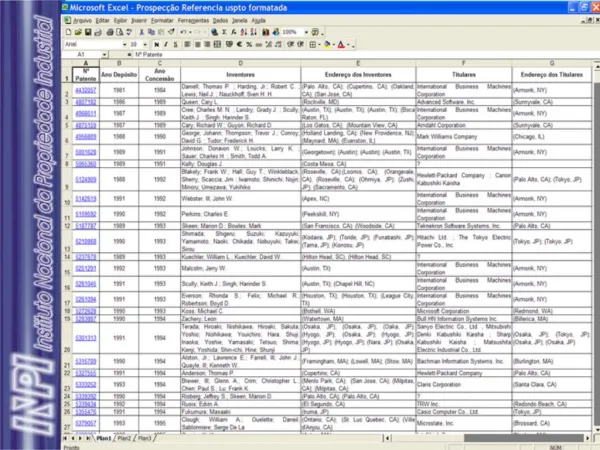600x450 pixels.
Task: Toggle underline (S) formatting
Action: pyautogui.click(x=175, y=45)
